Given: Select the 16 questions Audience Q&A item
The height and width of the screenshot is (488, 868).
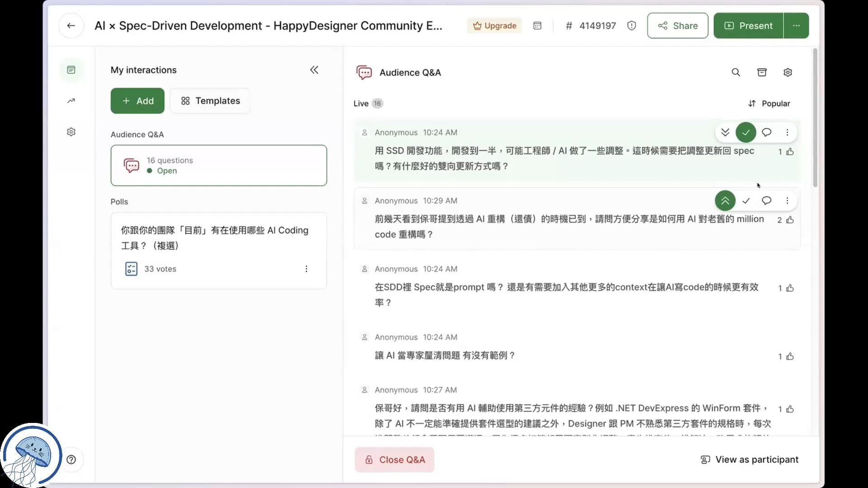Looking at the screenshot, I should [x=218, y=165].
